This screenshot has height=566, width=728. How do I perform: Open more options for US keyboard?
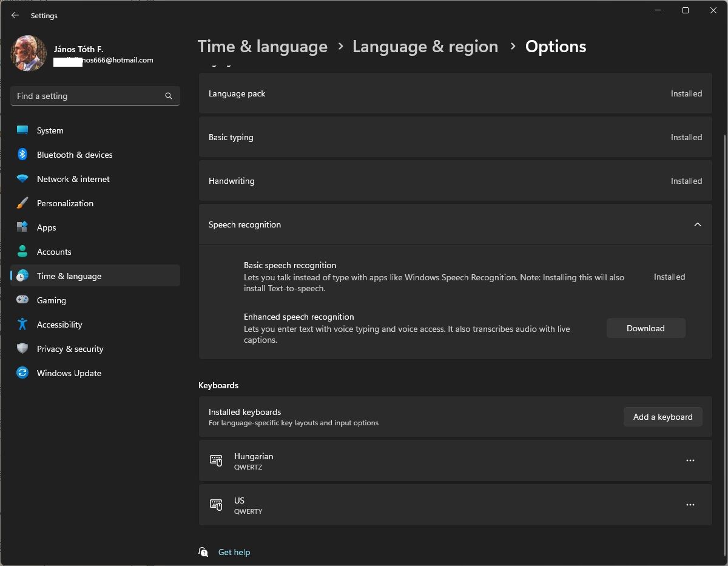coord(690,505)
